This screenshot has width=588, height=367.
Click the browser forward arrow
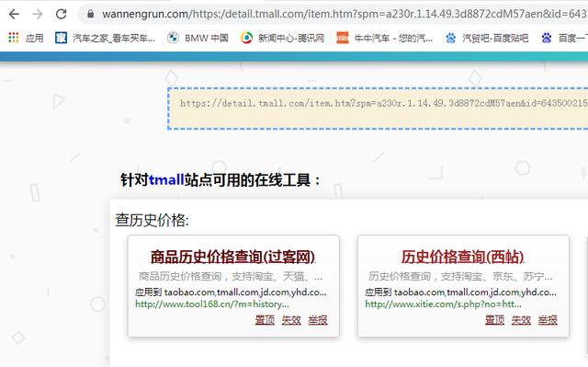tap(38, 15)
